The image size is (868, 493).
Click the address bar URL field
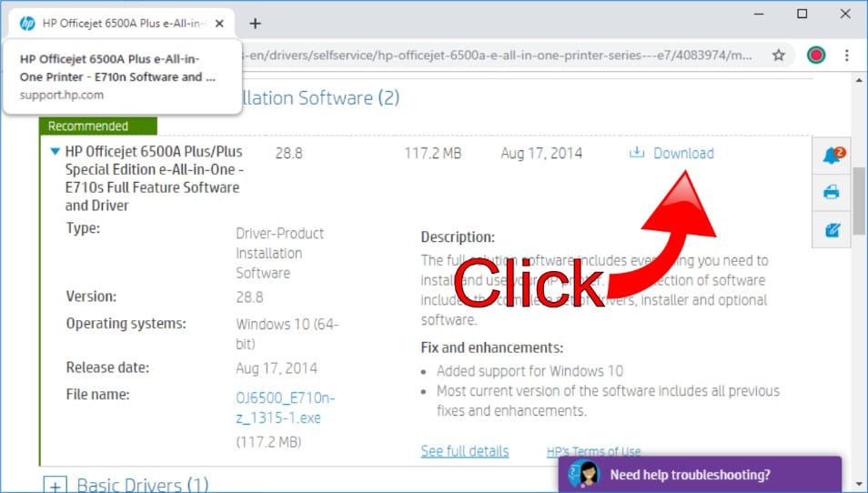pos(500,55)
